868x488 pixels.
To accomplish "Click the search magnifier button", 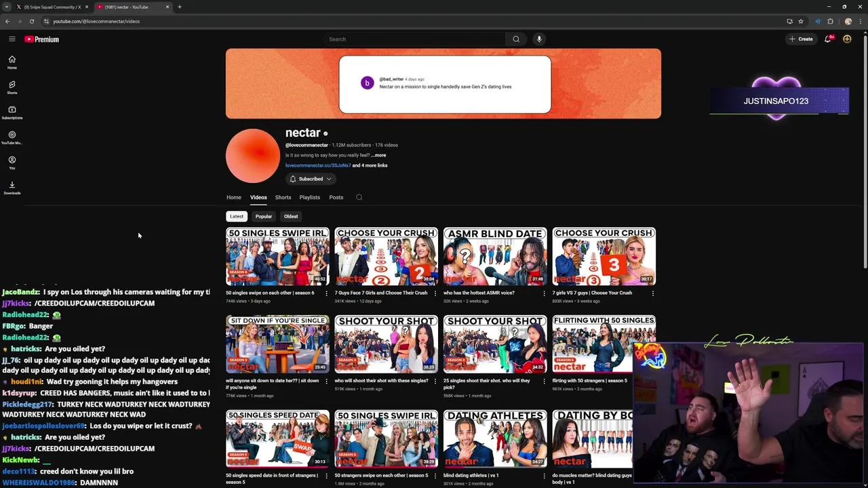I will [x=516, y=39].
